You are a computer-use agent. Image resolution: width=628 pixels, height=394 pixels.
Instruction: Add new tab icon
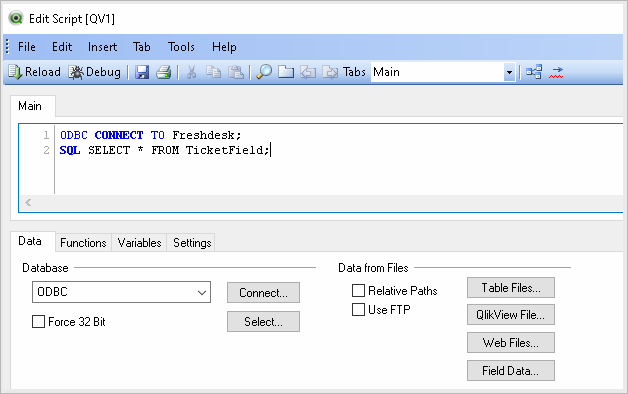(286, 72)
